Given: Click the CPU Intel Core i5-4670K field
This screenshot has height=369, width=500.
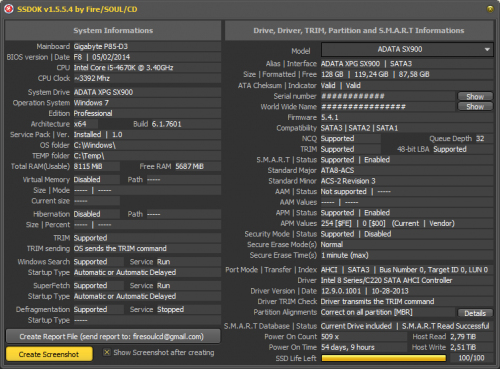Looking at the screenshot, I should click(147, 68).
